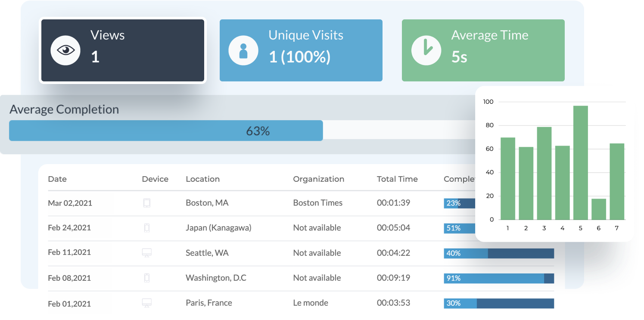
Task: Click chart bar number 1
Action: [508, 179]
